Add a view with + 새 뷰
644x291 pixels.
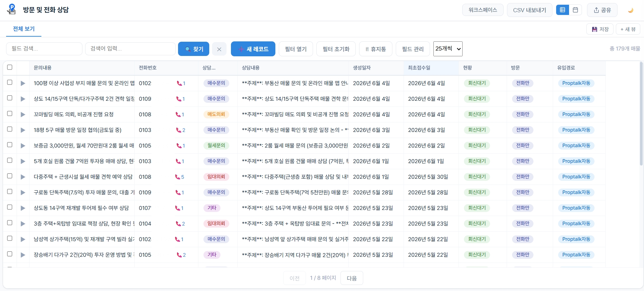click(628, 29)
